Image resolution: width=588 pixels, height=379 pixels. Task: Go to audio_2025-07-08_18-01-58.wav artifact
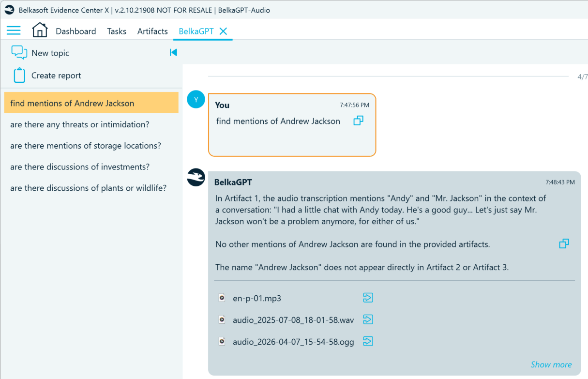368,319
